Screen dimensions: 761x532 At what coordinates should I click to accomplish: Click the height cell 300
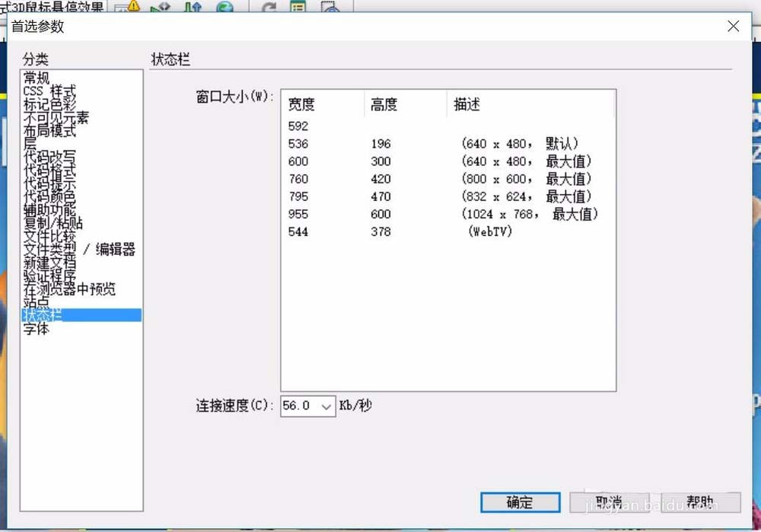click(380, 161)
